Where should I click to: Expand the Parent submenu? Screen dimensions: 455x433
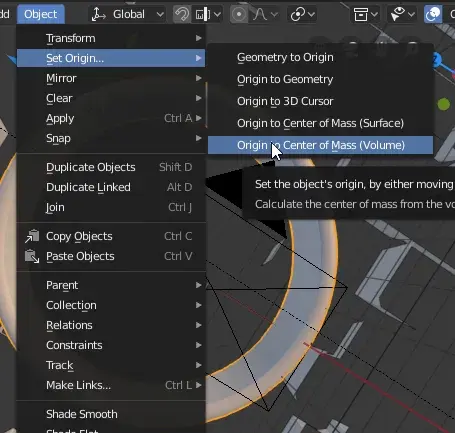(x=111, y=285)
